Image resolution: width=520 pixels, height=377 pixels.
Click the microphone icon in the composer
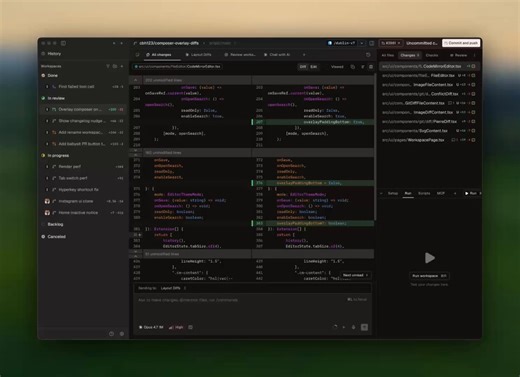tap(353, 327)
